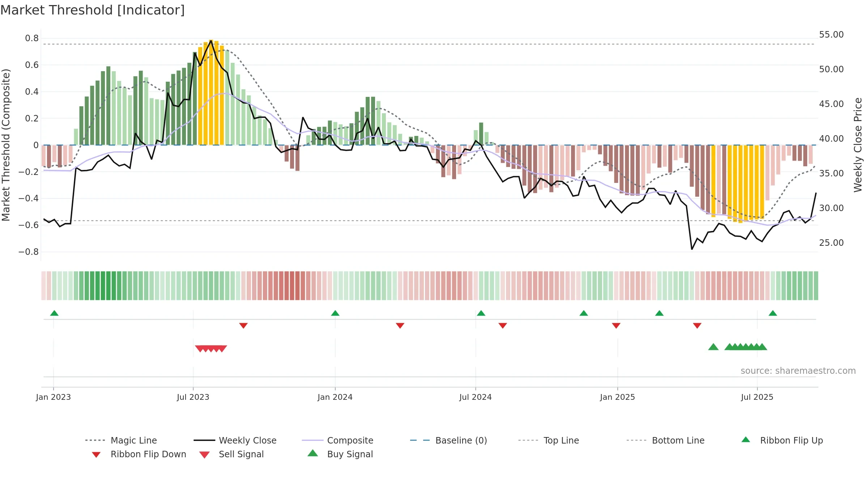Click the Jan 2024 x-axis label
The width and height of the screenshot is (868, 488).
[x=335, y=397]
